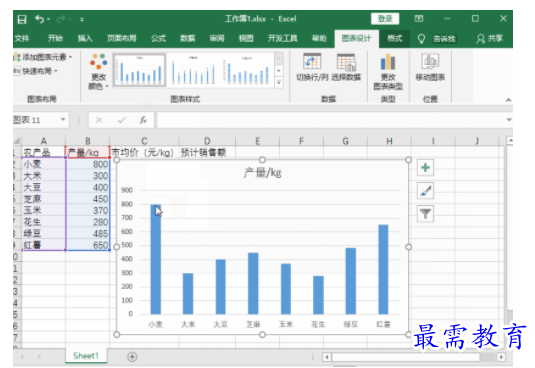
Task: Click cell B2 with value 800
Action: pyautogui.click(x=88, y=164)
